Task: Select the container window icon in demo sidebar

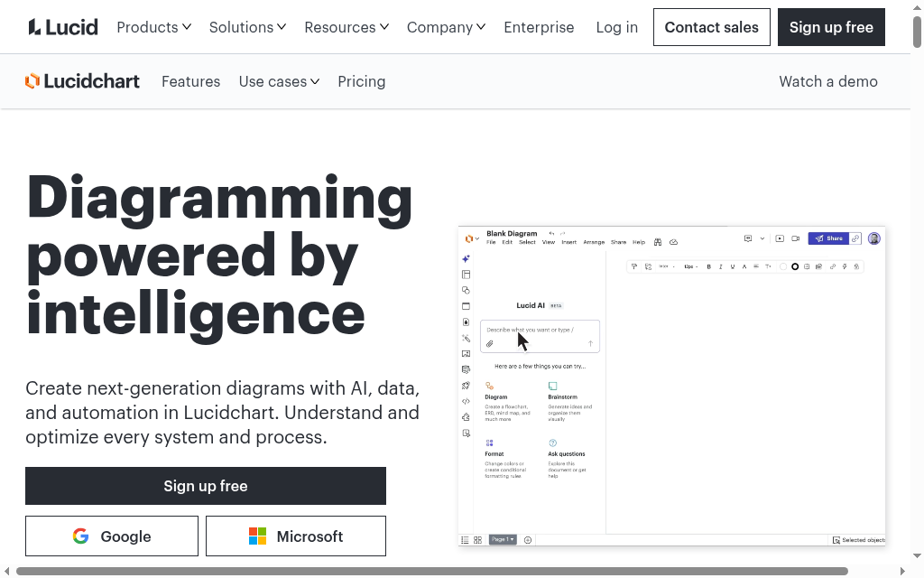Action: [467, 306]
